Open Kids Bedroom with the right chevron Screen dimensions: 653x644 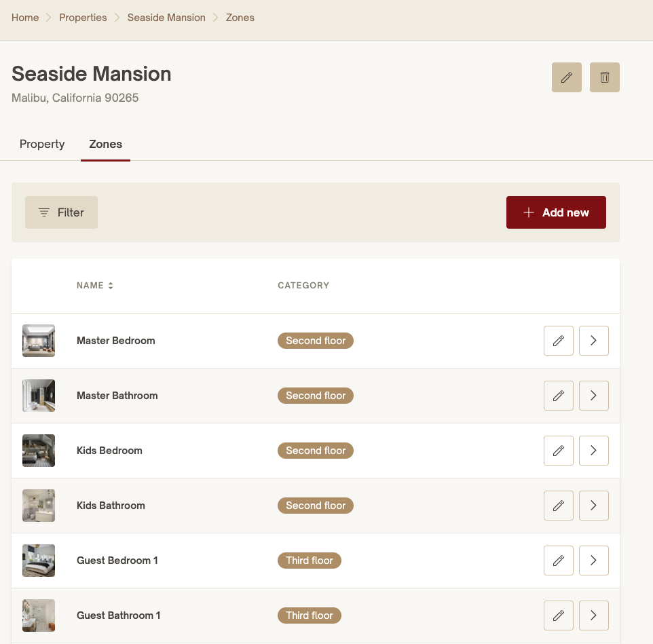(x=593, y=451)
